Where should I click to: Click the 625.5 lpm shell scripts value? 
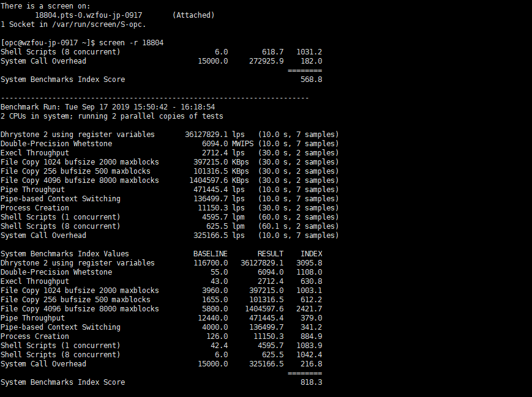[225, 226]
